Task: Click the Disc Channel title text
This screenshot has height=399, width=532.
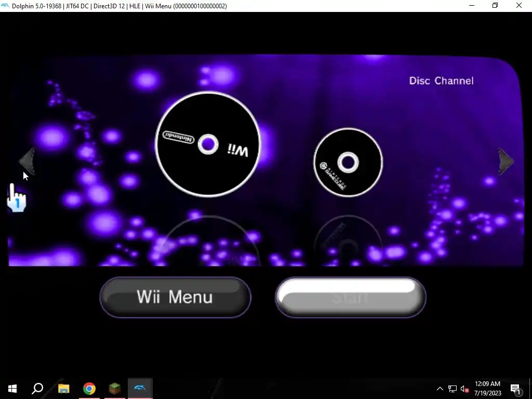Action: click(x=441, y=81)
